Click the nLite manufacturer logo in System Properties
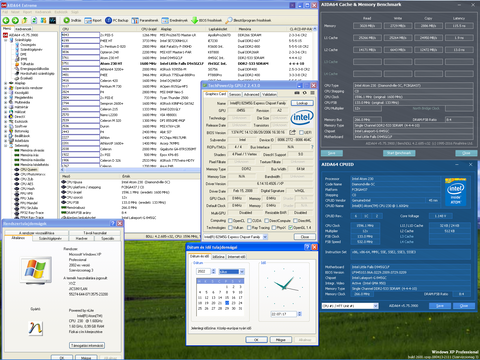This screenshot has width=480, height=360. (36, 328)
